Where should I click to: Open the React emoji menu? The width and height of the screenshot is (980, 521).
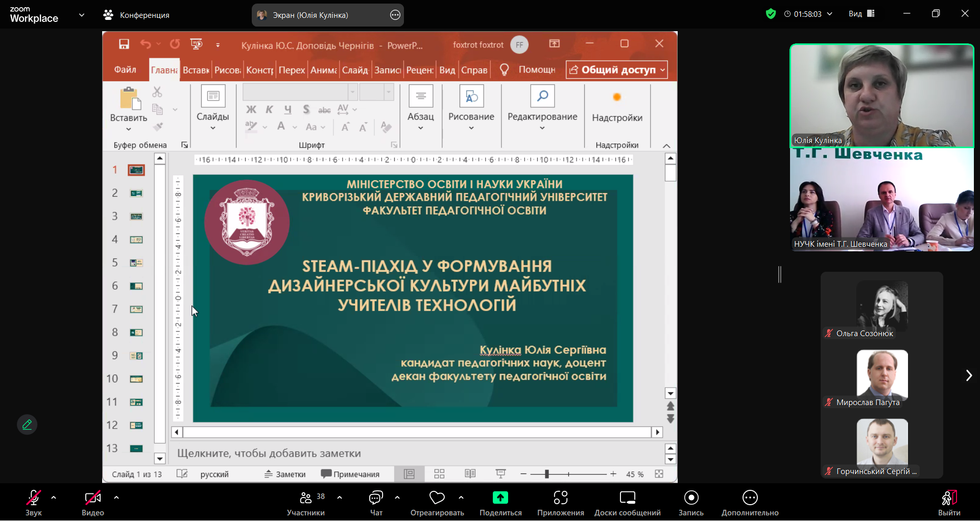(x=437, y=499)
